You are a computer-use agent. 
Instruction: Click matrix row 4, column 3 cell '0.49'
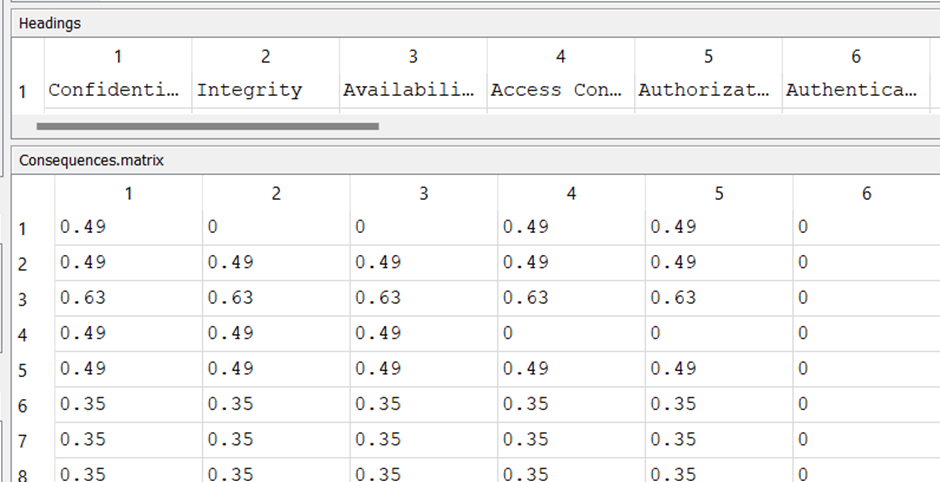(423, 333)
